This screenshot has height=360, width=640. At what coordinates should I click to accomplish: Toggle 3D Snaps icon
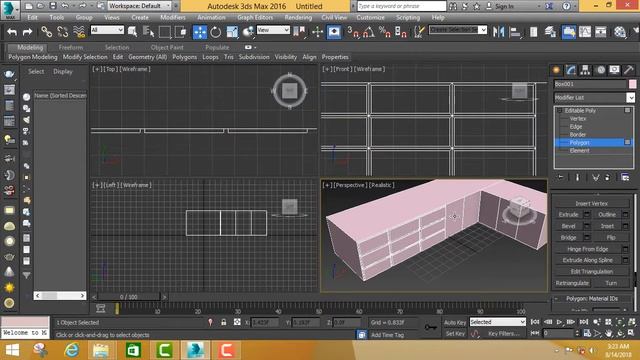[x=352, y=32]
